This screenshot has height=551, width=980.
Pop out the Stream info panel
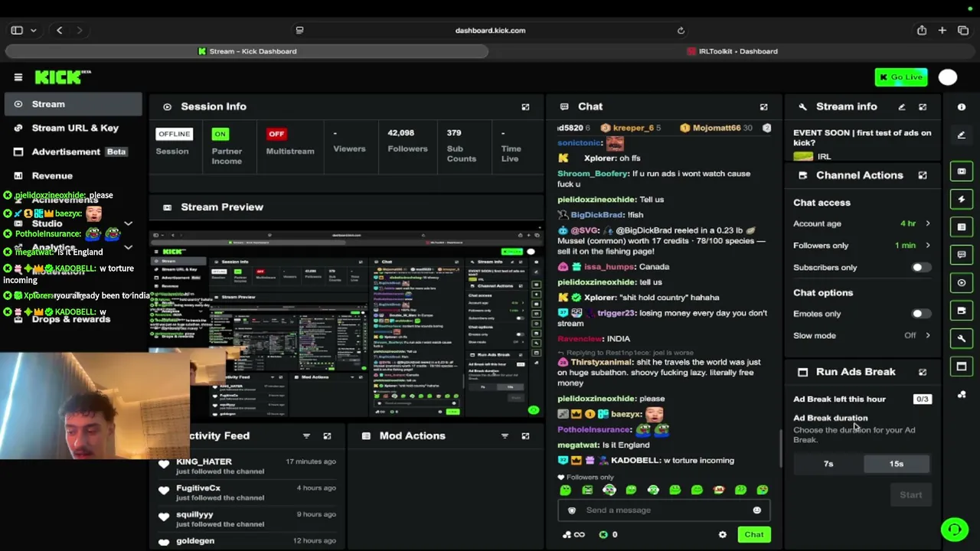tap(923, 107)
